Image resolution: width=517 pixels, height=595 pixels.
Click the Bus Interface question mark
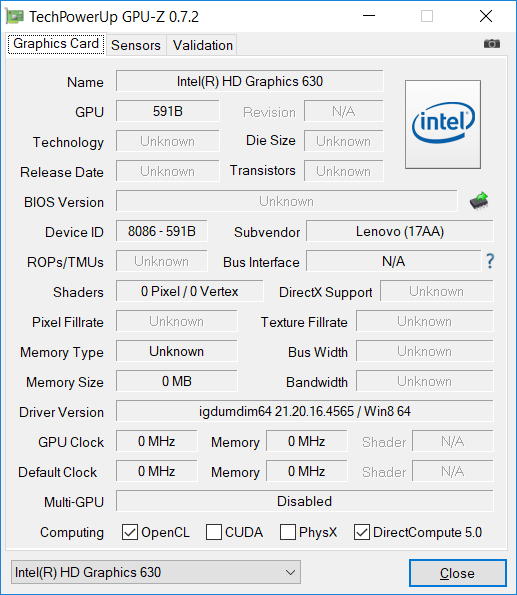click(490, 261)
